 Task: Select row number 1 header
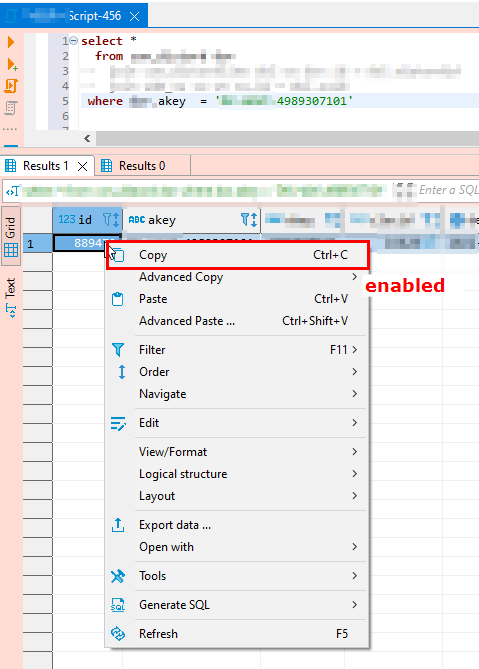(x=38, y=244)
